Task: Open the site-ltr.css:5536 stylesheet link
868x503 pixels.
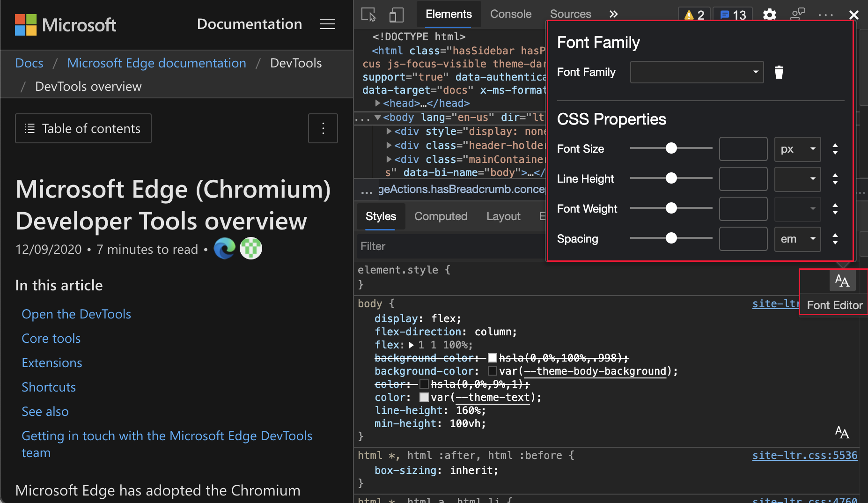Action: (x=804, y=455)
